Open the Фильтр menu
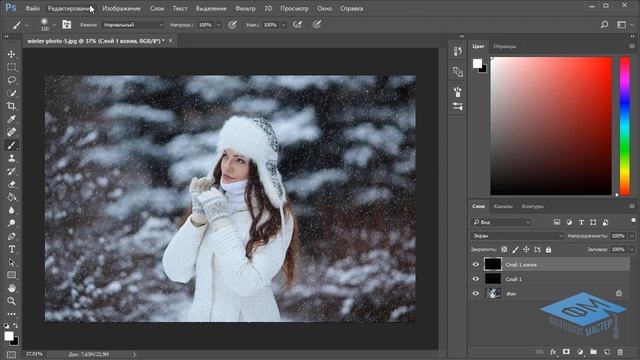 (245, 9)
